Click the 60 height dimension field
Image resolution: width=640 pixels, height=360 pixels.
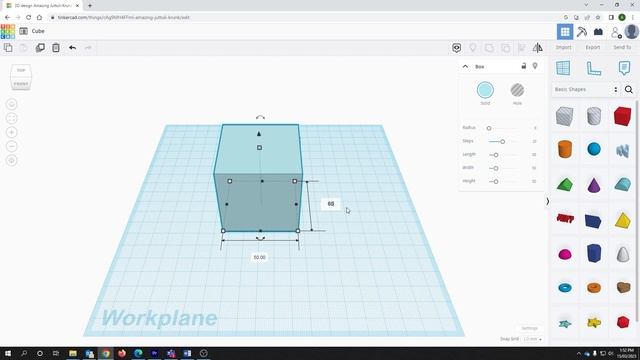click(x=331, y=204)
